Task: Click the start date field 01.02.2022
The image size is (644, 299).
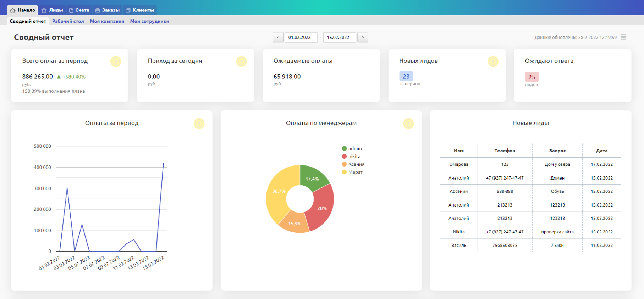Action: (301, 37)
